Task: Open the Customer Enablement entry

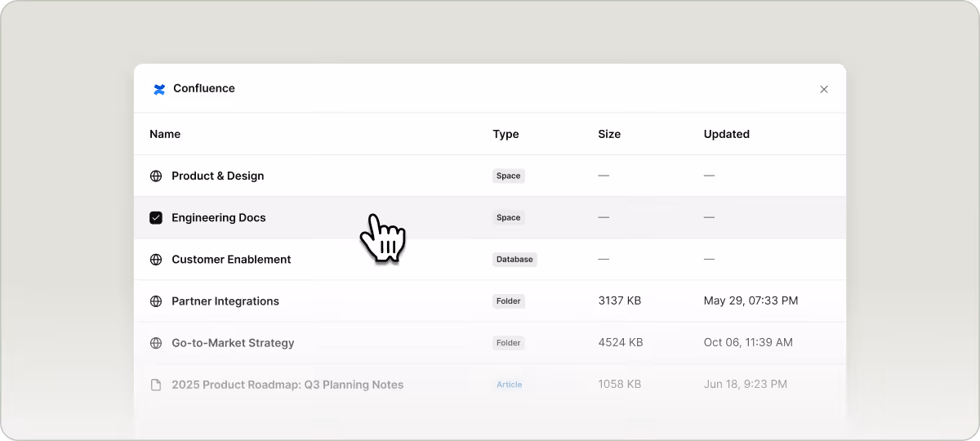Action: coord(231,259)
